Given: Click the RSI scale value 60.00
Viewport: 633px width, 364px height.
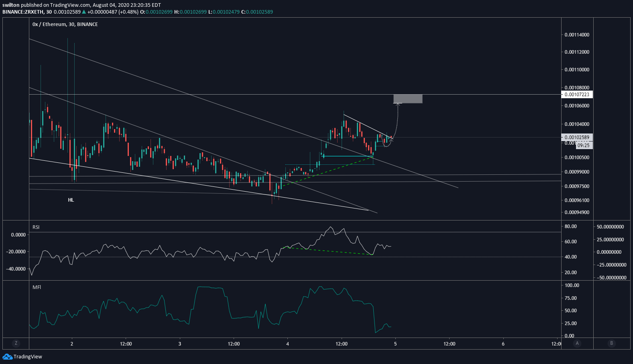Looking at the screenshot, I should (x=571, y=242).
